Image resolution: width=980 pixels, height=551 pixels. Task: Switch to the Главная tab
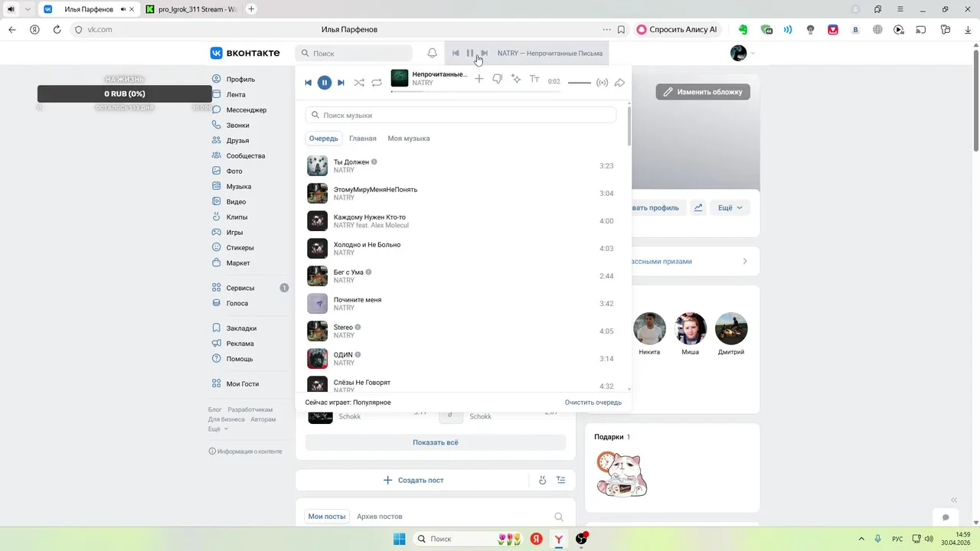tap(363, 139)
